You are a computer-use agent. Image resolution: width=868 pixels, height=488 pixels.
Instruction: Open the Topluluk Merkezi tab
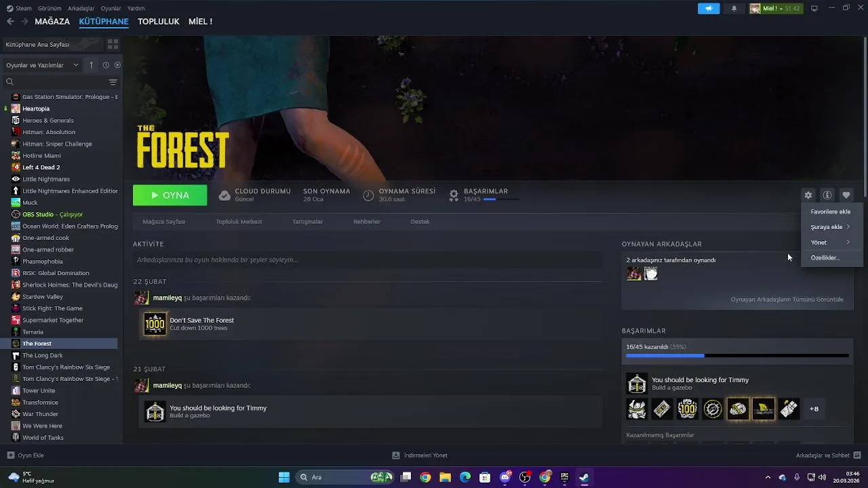(239, 222)
